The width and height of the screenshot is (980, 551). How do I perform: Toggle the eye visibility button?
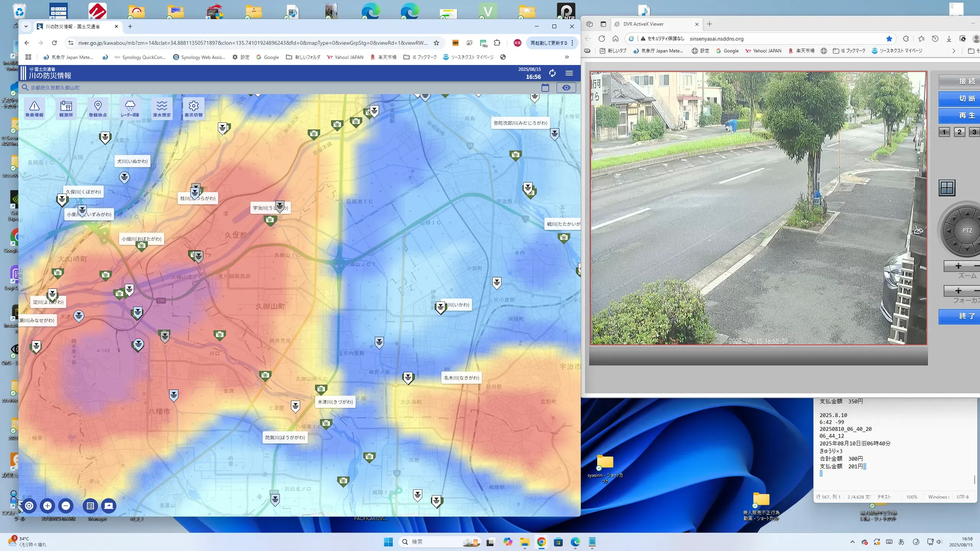[566, 88]
